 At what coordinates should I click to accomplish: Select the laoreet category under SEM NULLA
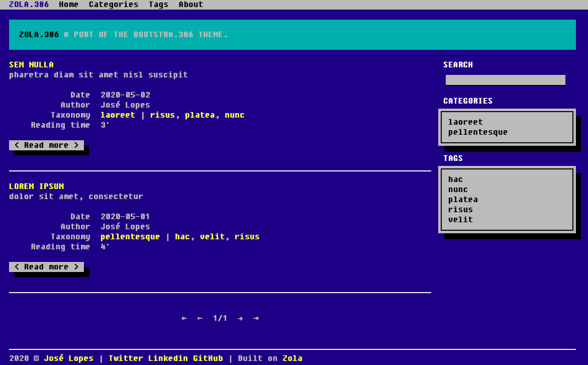point(118,115)
